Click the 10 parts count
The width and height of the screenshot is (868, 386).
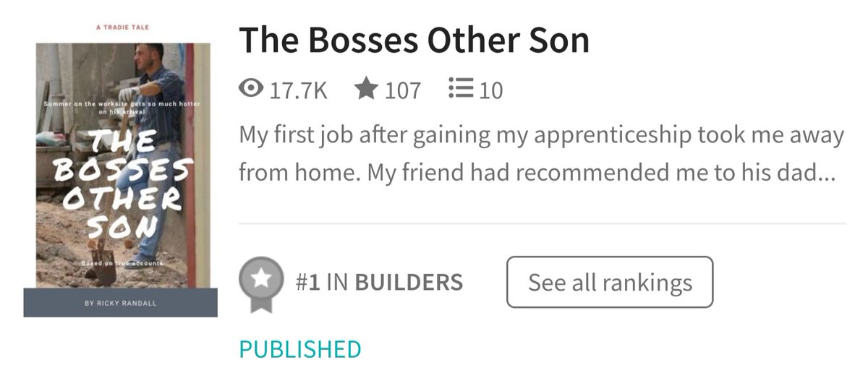pos(490,90)
